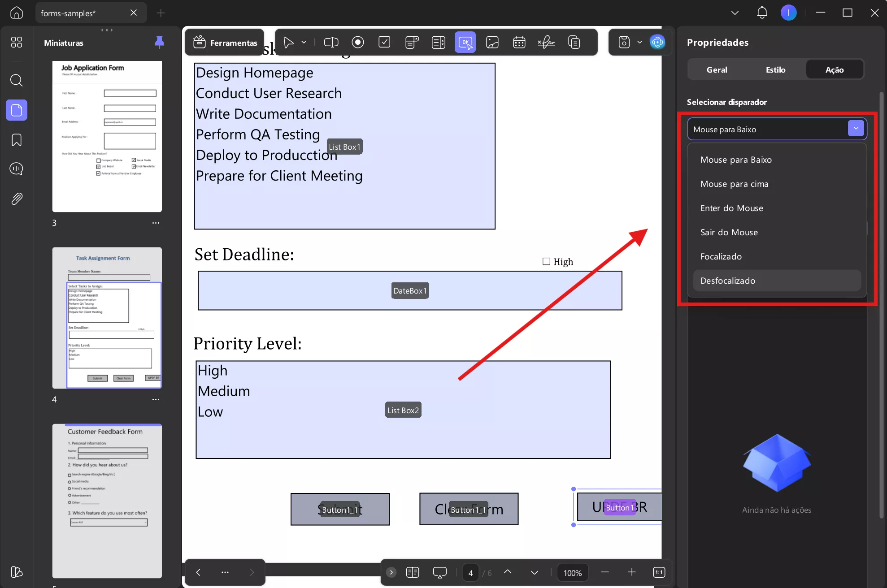The width and height of the screenshot is (887, 588).
Task: Select the Text Field tool
Action: (x=331, y=42)
